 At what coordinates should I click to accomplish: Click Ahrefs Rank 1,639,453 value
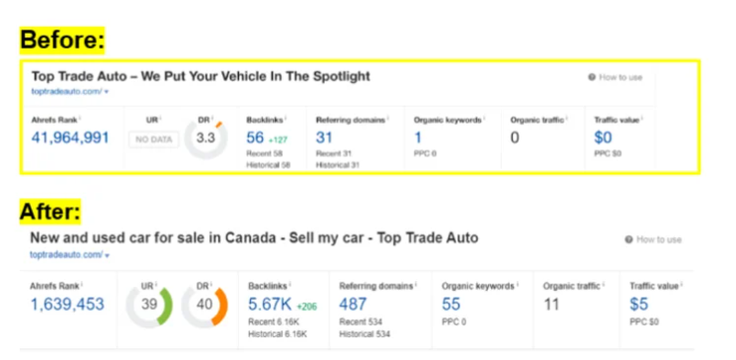[x=68, y=305]
